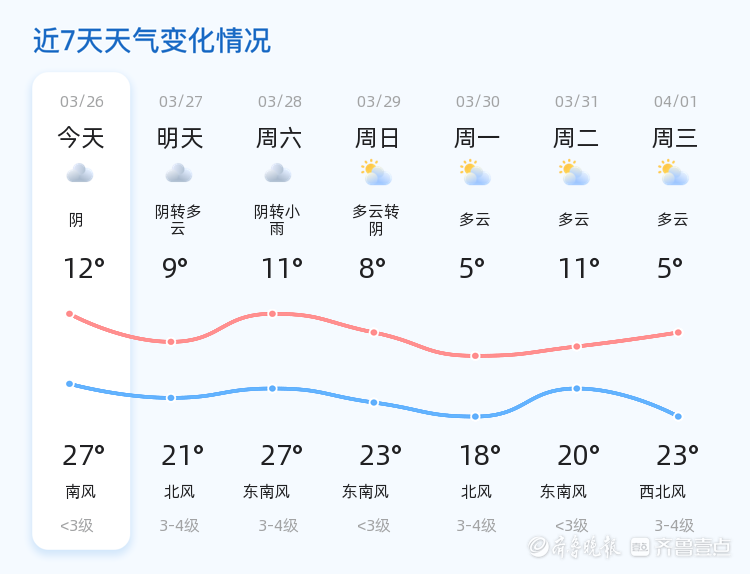Image resolution: width=750 pixels, height=574 pixels.
Task: Click the partly sunny icon under 周日
Action: (376, 173)
